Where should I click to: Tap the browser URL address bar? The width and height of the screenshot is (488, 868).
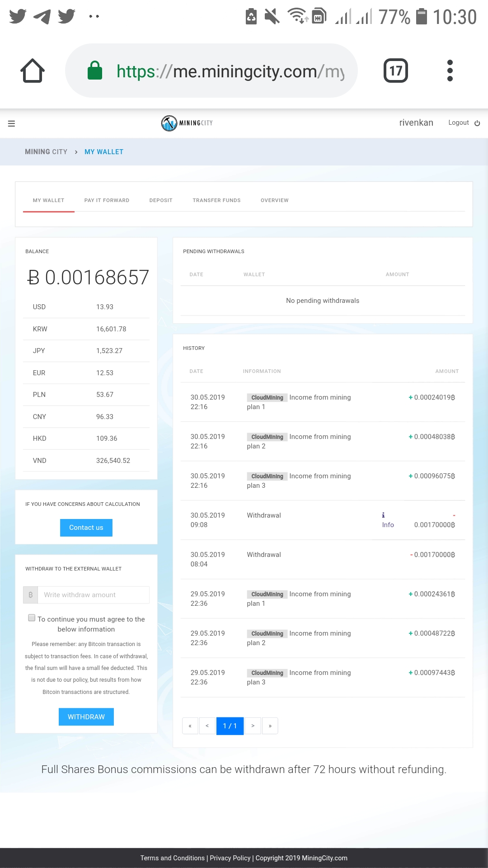(x=211, y=71)
